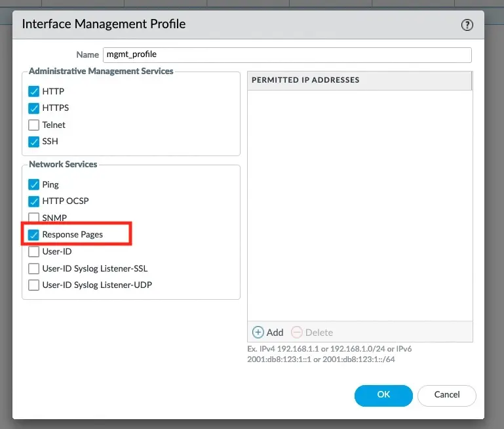This screenshot has width=504, height=429.
Task: Toggle the SSH checkbox off
Action: [34, 142]
